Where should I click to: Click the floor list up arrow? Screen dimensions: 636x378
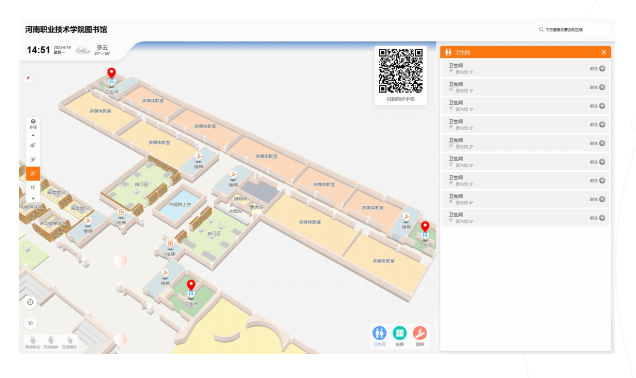point(33,135)
